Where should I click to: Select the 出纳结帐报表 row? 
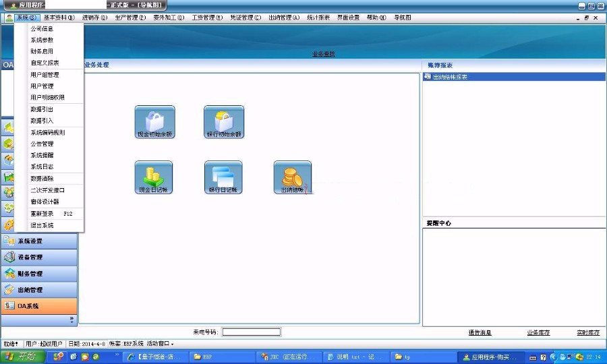(x=514, y=77)
